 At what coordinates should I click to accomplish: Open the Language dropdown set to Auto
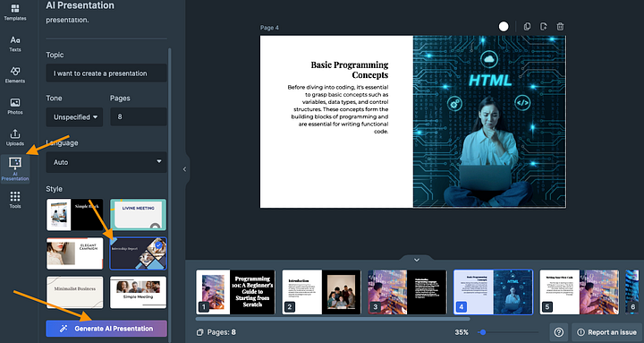click(106, 162)
